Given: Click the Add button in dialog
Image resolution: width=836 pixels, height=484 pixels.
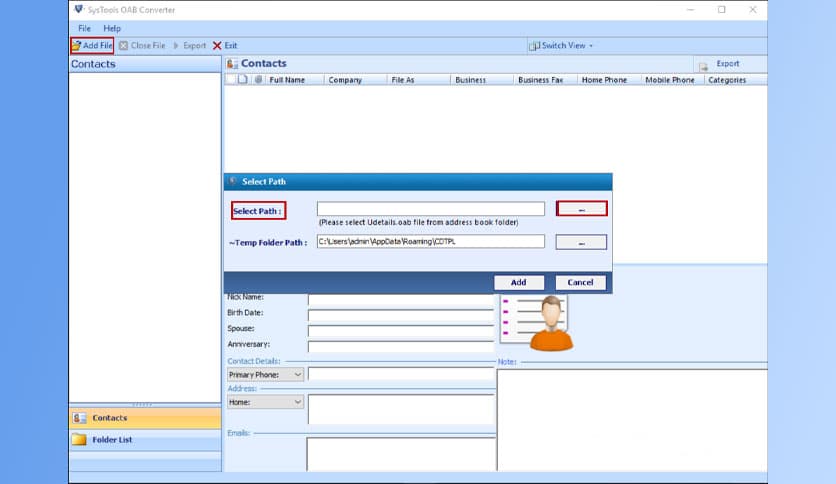Looking at the screenshot, I should [519, 283].
